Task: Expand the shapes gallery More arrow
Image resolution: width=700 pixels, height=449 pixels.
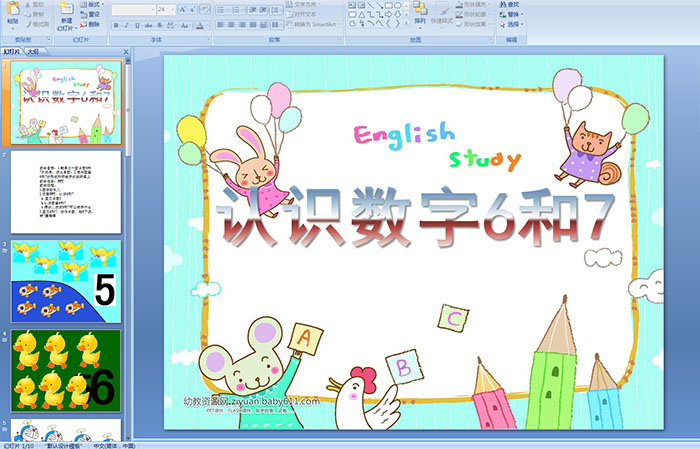Action: pyautogui.click(x=406, y=23)
